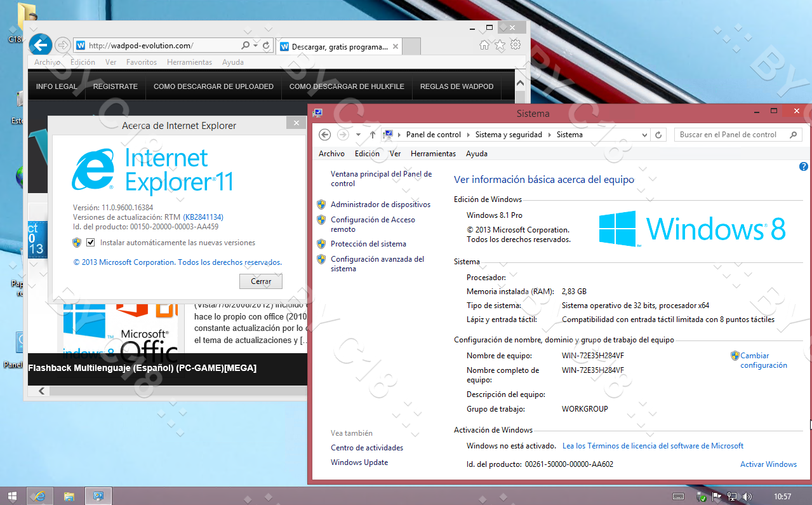The height and width of the screenshot is (505, 812).
Task: Open a new tab in Internet Explorer
Action: click(411, 46)
